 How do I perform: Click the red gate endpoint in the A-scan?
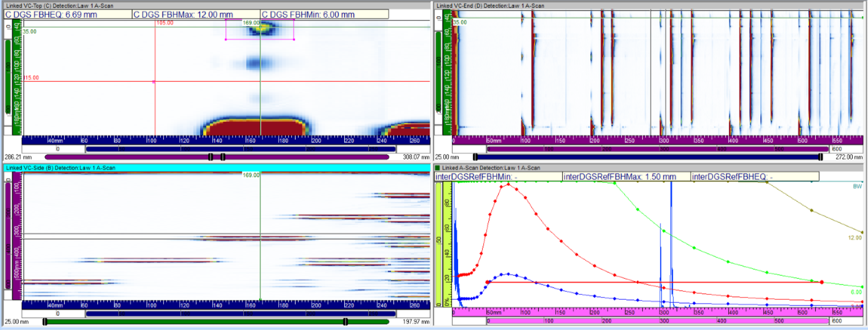[822, 281]
